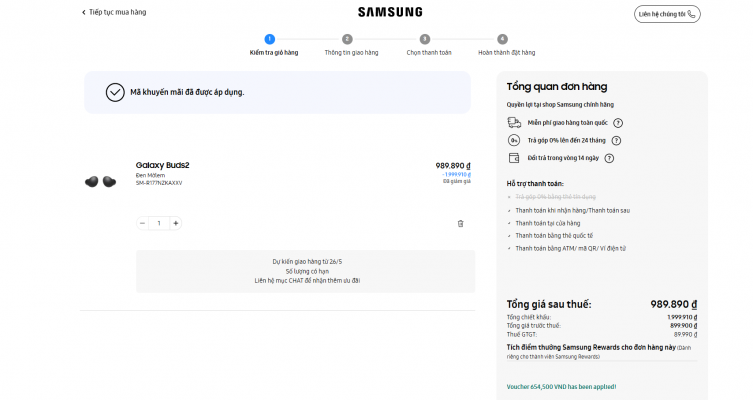Go to step 4 'Hoàn thành đặt hàng'
This screenshot has height=400, width=753.
click(x=502, y=39)
